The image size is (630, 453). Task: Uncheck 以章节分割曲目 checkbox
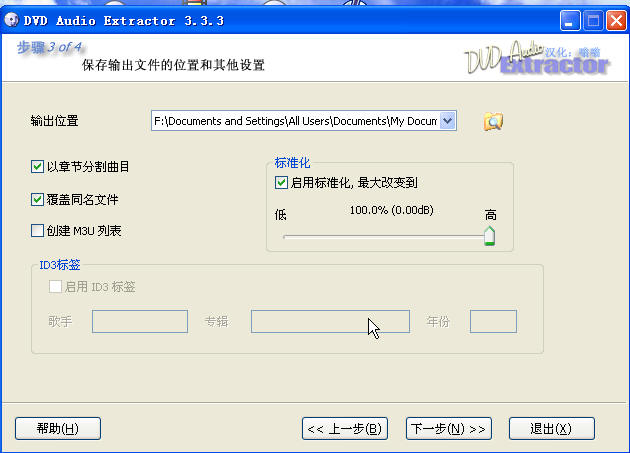(37, 166)
